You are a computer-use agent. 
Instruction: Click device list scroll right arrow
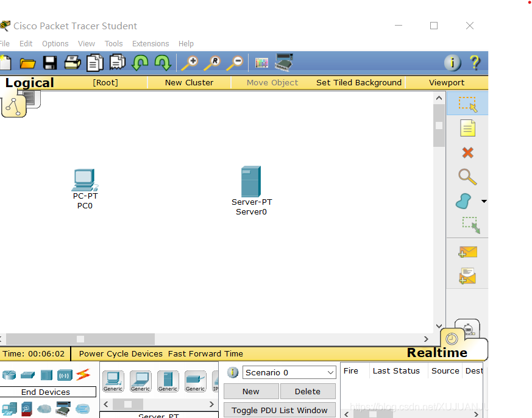click(211, 404)
